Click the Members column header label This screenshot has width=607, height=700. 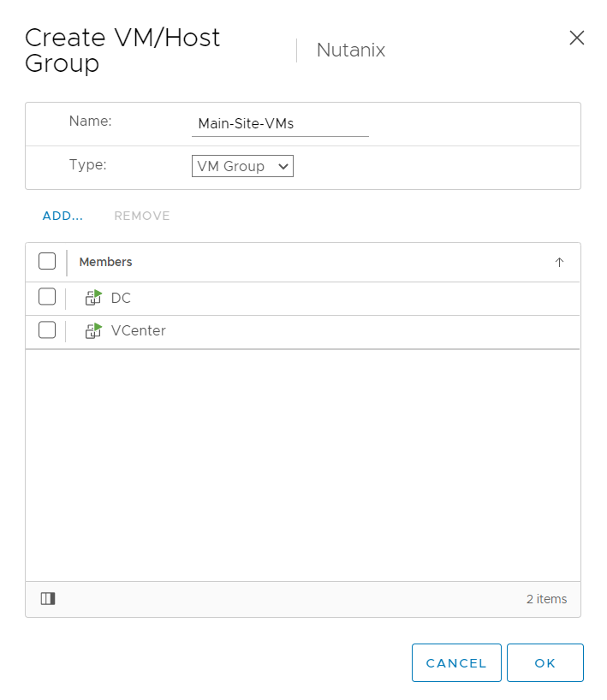[105, 263]
